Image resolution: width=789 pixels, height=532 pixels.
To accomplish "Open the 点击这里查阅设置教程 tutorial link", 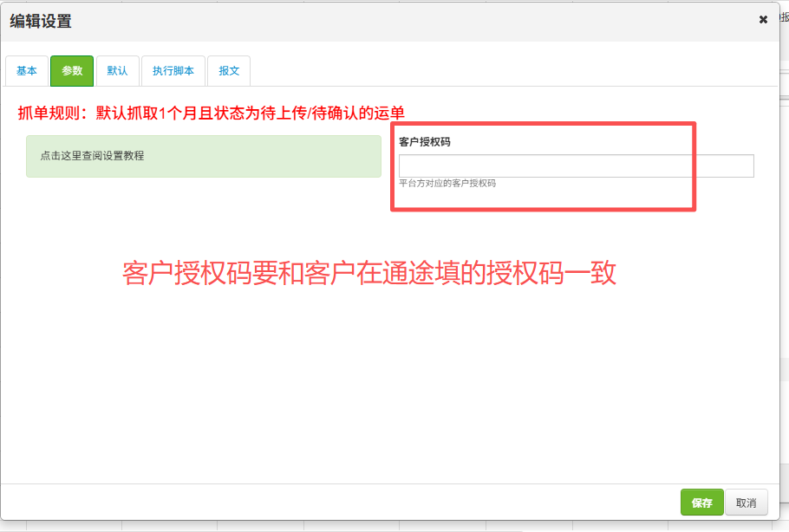I will pos(92,156).
